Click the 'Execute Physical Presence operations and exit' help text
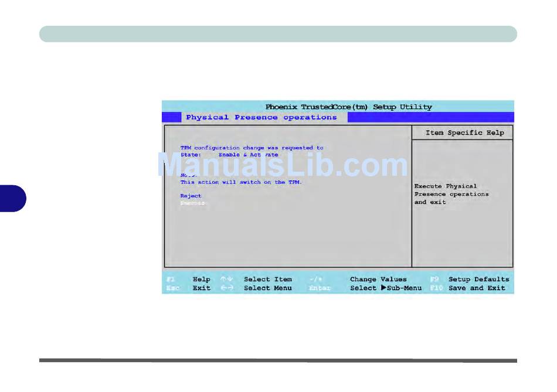The height and width of the screenshot is (392, 557). [451, 194]
